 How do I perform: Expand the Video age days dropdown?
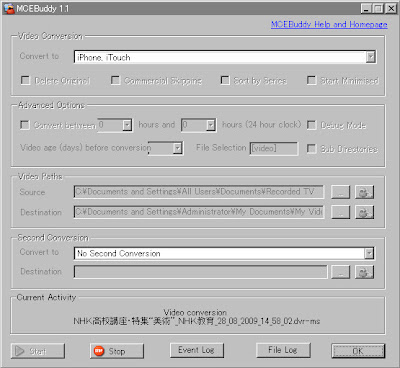point(178,148)
